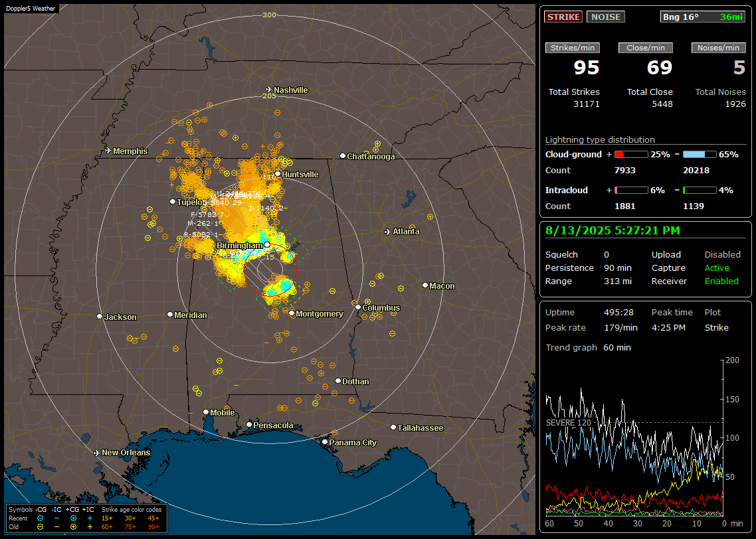
Task: Select the Chattanooga city dot
Action: 343,156
